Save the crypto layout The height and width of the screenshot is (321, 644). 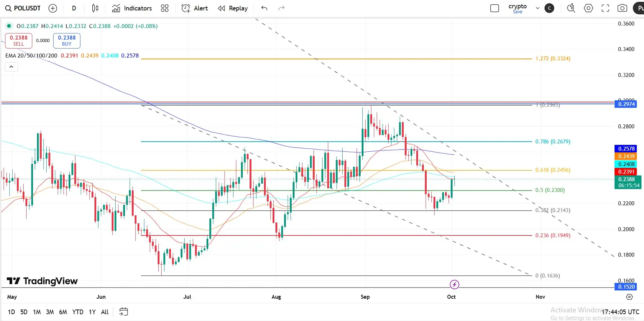(518, 12)
